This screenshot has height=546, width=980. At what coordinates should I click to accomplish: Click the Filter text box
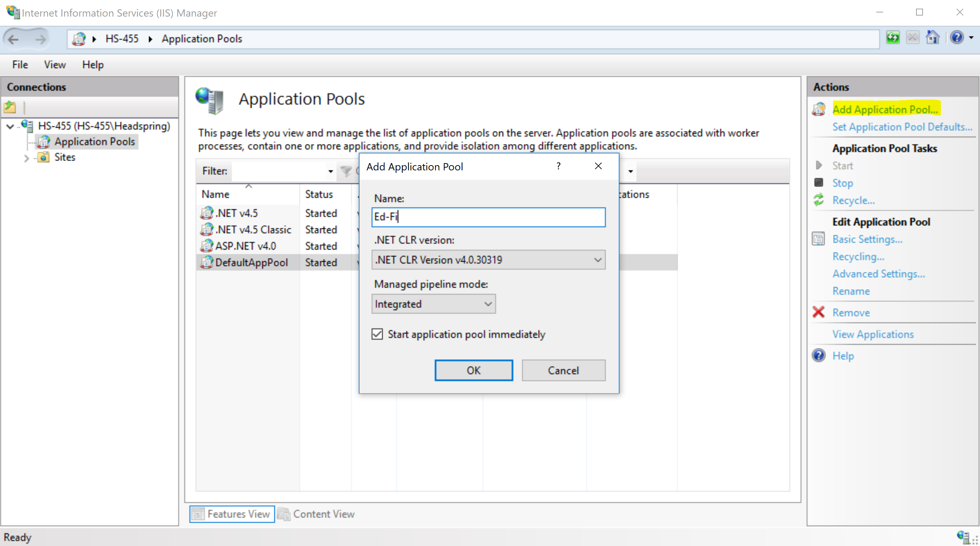(x=279, y=171)
